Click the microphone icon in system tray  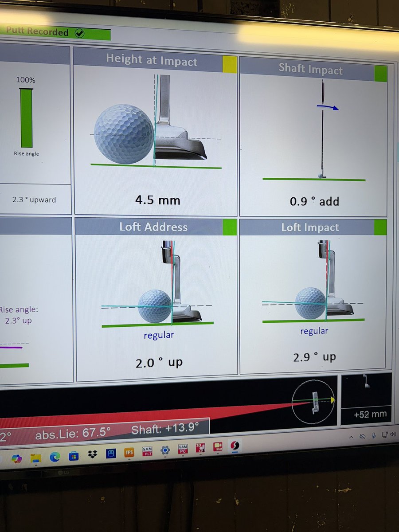tap(374, 435)
